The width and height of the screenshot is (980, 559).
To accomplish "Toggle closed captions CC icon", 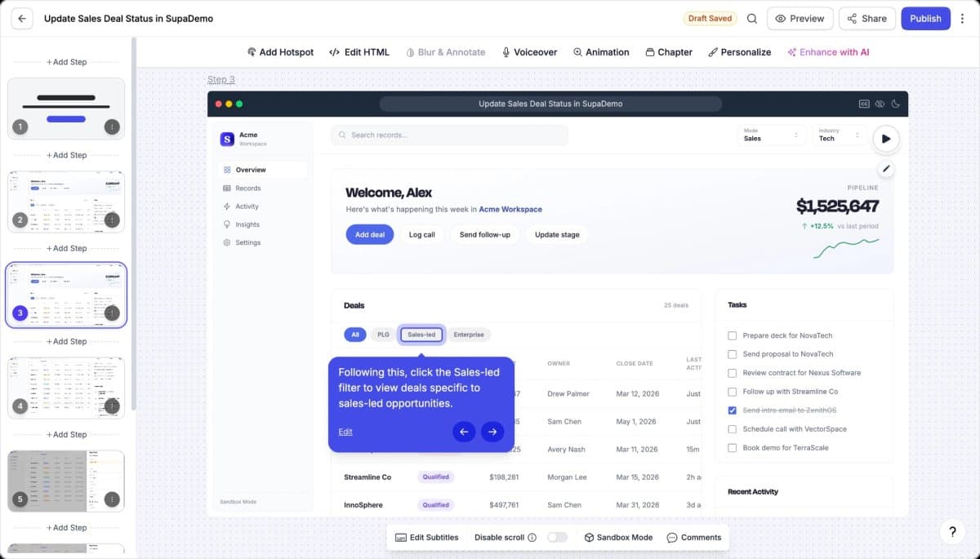I will [864, 104].
